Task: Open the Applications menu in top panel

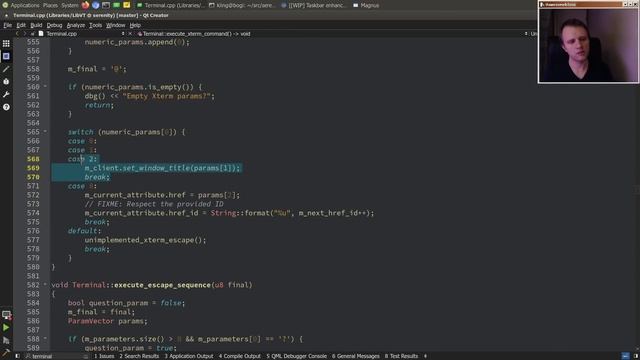Action: pyautogui.click(x=24, y=5)
